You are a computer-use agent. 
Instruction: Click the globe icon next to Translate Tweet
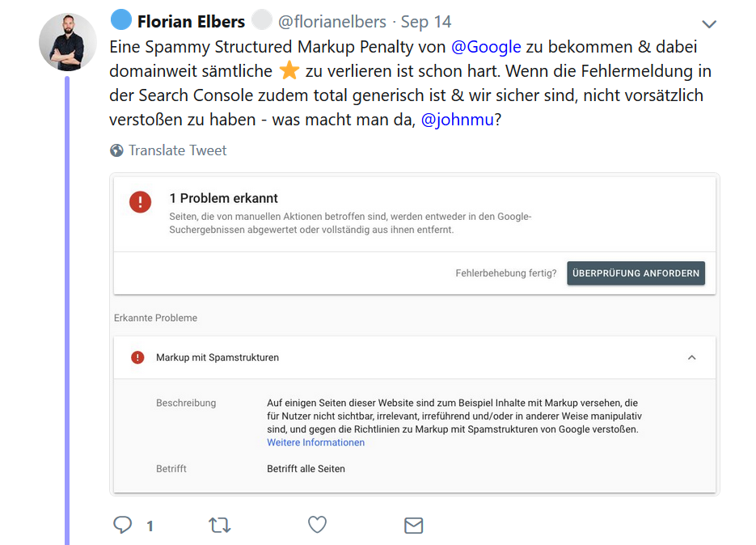[116, 150]
